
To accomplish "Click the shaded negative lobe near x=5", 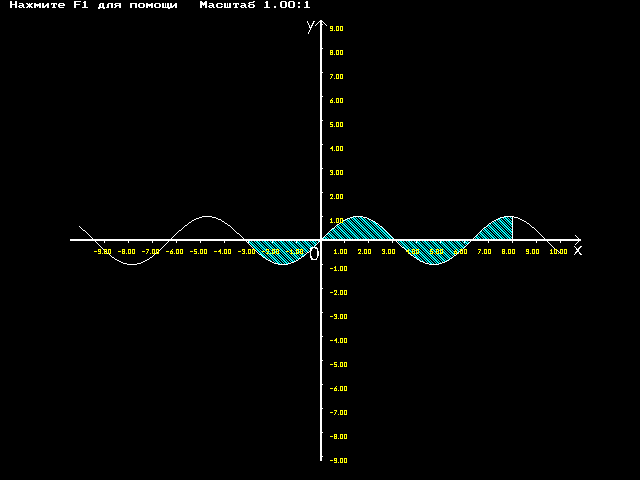I will click(x=433, y=251).
